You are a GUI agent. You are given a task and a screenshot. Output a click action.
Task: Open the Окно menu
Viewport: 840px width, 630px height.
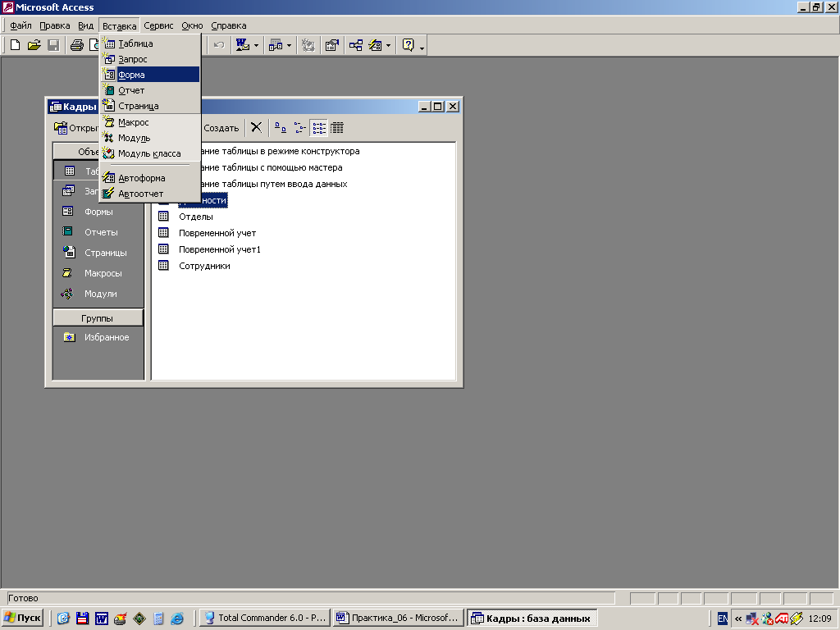(x=192, y=25)
